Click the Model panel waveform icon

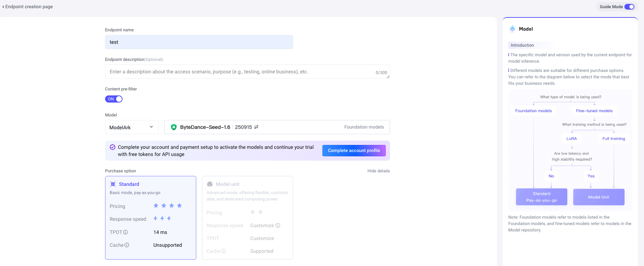coord(512,29)
